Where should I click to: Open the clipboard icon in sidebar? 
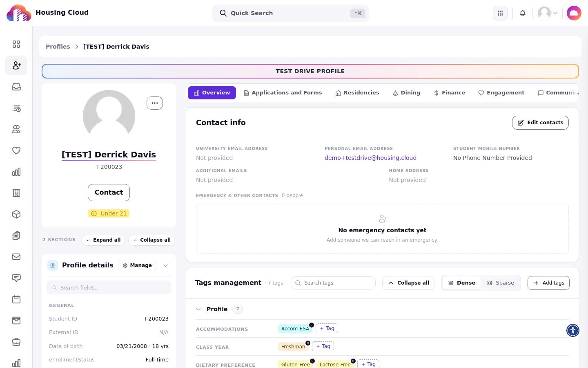coord(16,236)
